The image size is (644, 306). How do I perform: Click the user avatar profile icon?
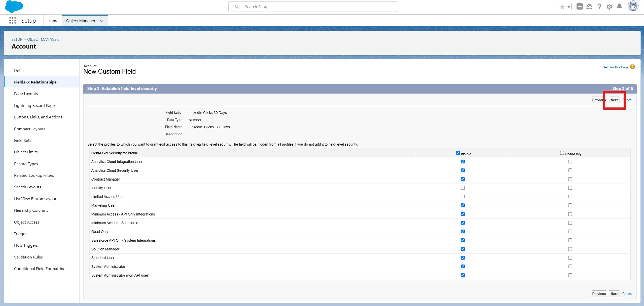633,6
